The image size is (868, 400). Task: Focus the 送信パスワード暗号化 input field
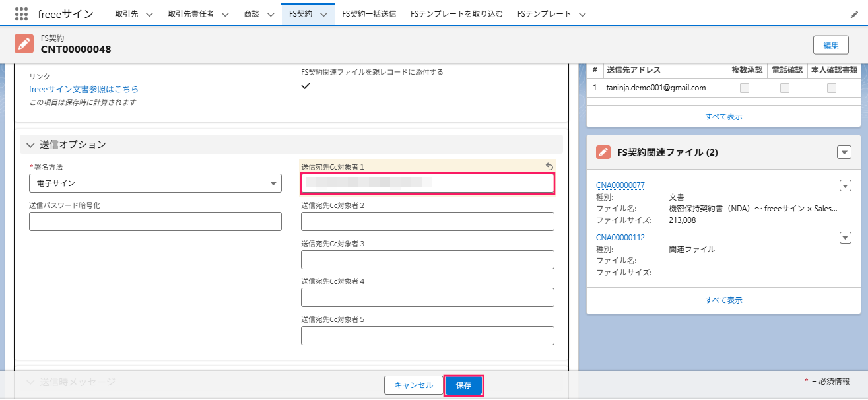coord(155,221)
